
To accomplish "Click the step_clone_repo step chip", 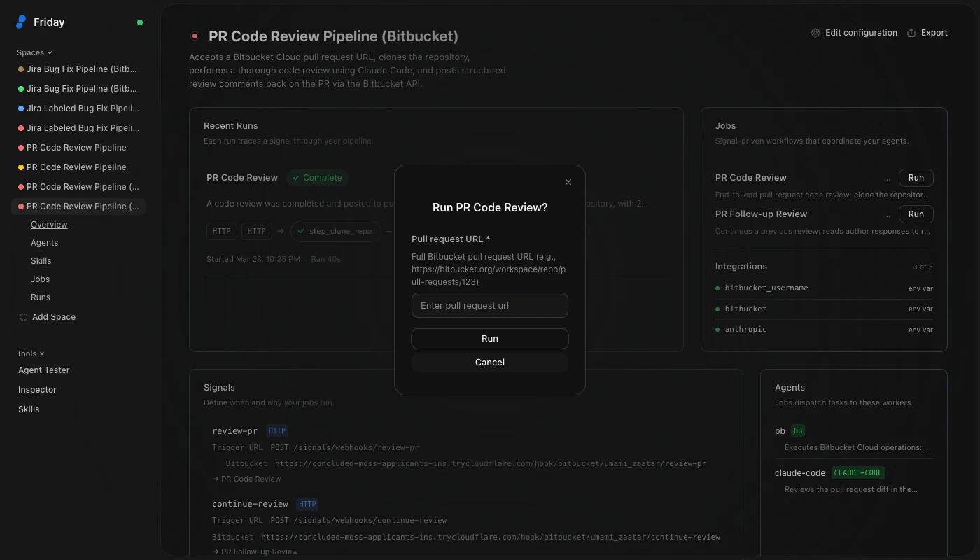I will point(335,231).
